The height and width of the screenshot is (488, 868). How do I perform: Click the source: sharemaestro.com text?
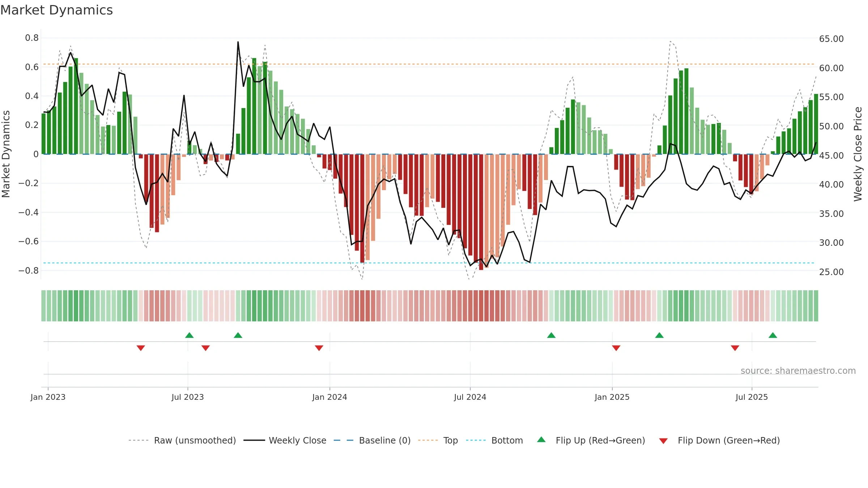[x=798, y=371]
